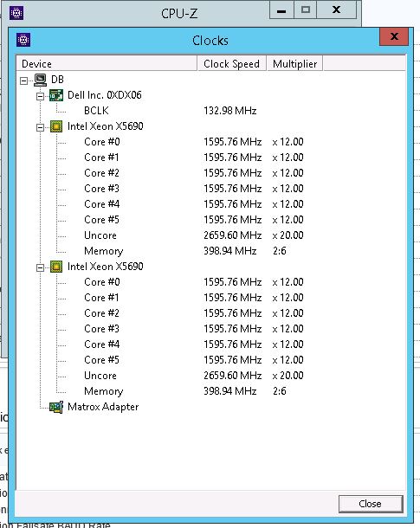Click 1595.76 MHz for first Xeon Core #0
The height and width of the screenshot is (528, 420).
(232, 142)
